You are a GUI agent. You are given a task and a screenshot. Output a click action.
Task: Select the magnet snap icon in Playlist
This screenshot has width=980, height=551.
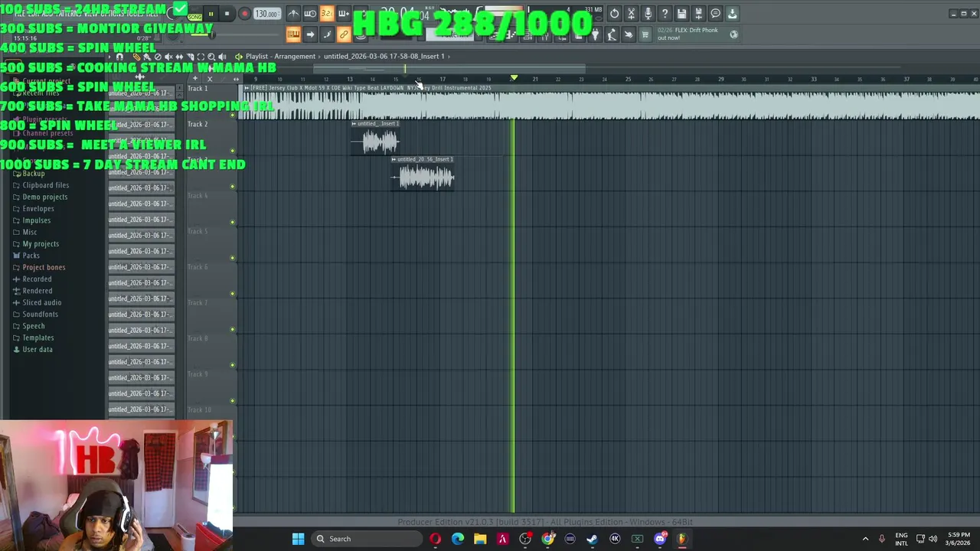(x=119, y=57)
